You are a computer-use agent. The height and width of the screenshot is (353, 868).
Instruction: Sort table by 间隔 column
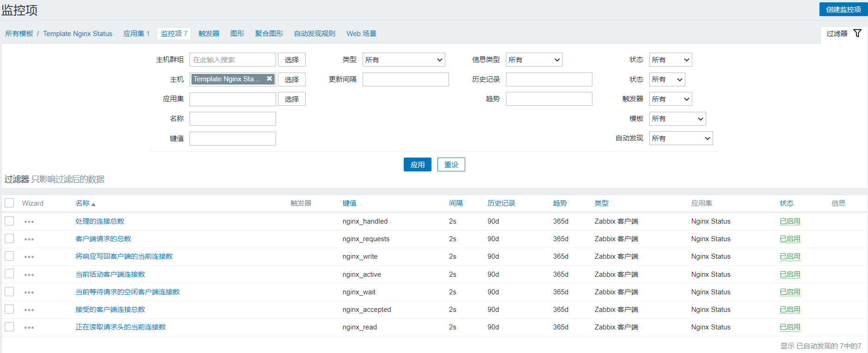tap(456, 203)
